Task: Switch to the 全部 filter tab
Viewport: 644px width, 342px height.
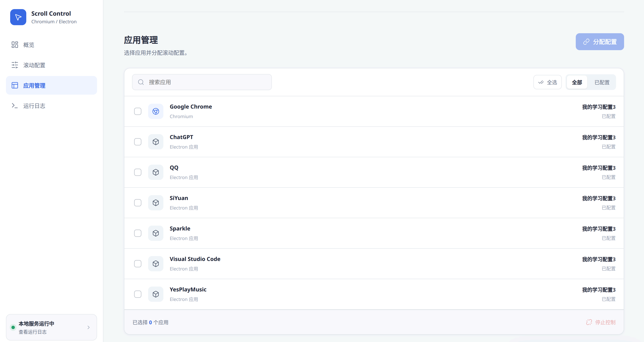Action: (x=577, y=82)
